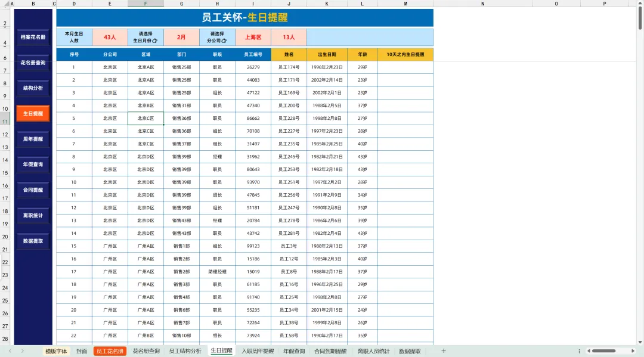The image size is (644, 357).
Task: Switch to the 数据提取 sheet tab
Action: point(410,351)
